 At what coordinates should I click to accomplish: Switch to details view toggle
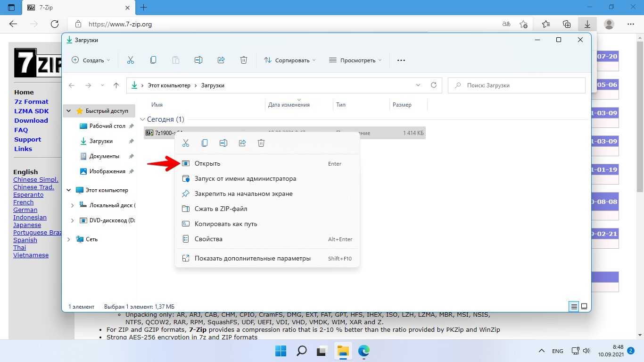574,306
